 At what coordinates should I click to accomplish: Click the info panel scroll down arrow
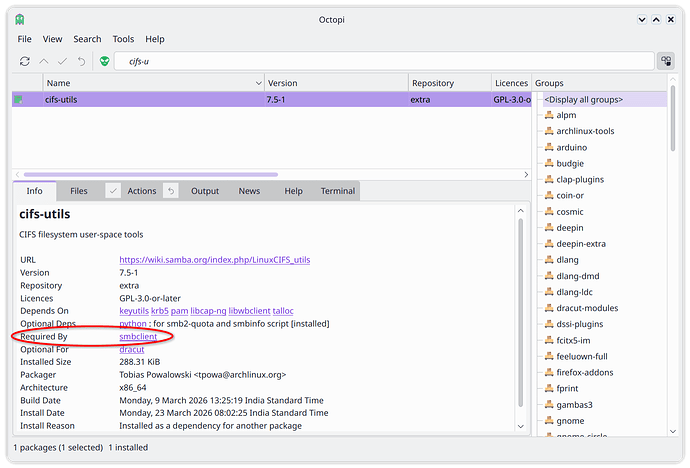[521, 426]
